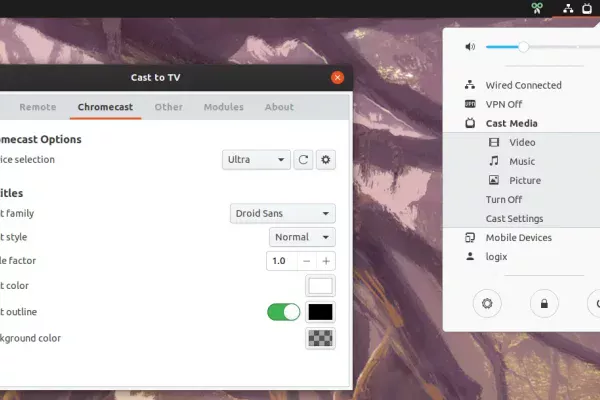Image resolution: width=600 pixels, height=400 pixels.
Task: Click the VPN icon in system menu
Action: (470, 104)
